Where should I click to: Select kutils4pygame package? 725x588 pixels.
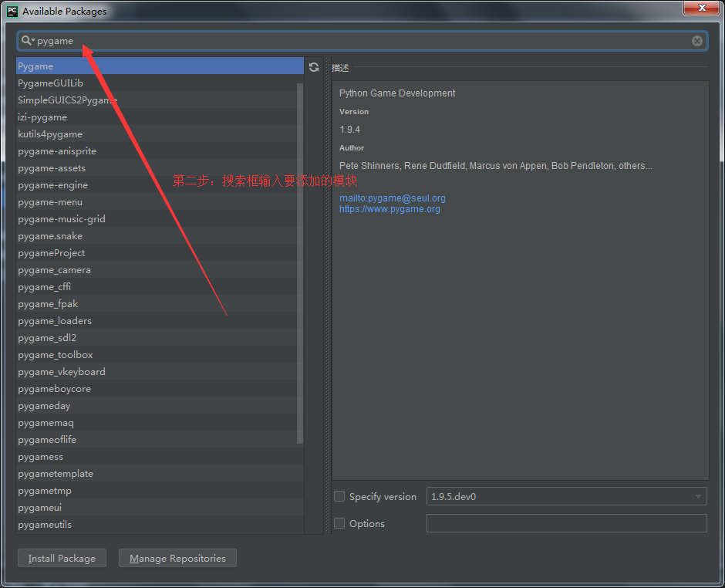click(x=160, y=134)
